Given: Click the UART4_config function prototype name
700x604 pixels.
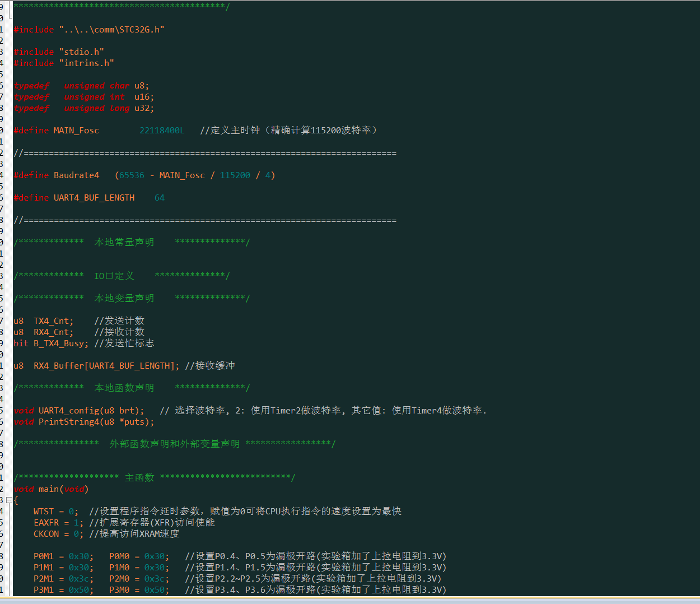Looking at the screenshot, I should coord(69,411).
